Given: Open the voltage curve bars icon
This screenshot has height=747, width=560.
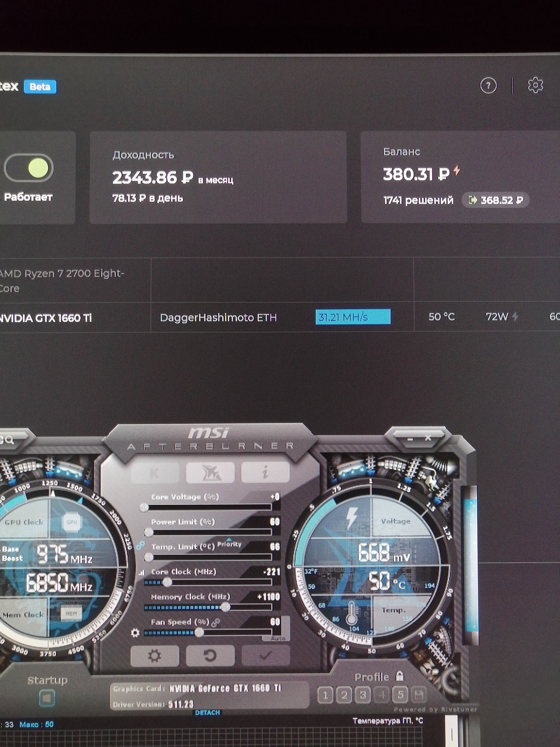Looking at the screenshot, I should [x=141, y=573].
